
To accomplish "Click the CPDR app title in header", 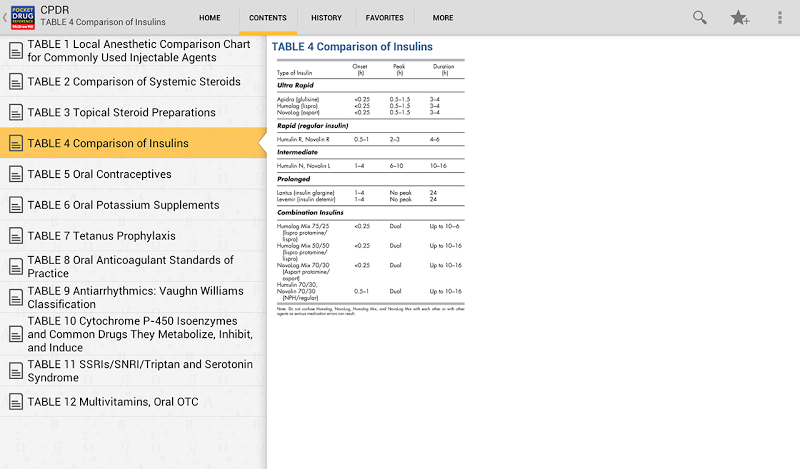I will pyautogui.click(x=55, y=10).
